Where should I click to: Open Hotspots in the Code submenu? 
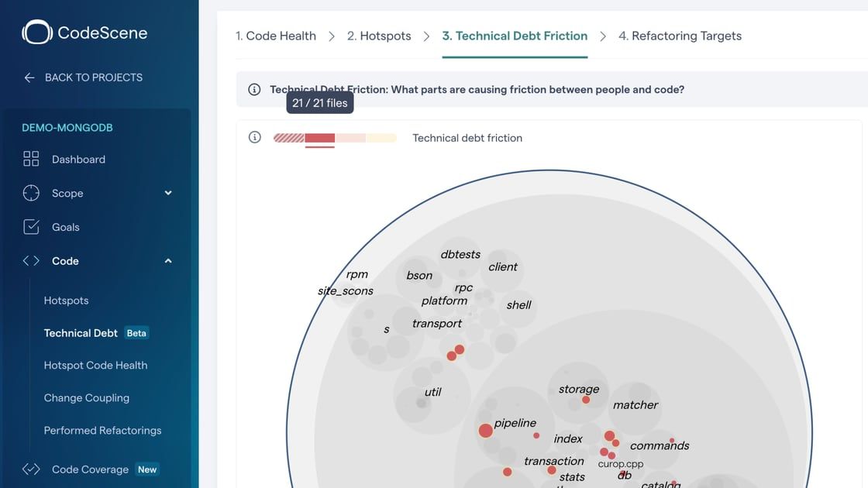click(x=67, y=301)
